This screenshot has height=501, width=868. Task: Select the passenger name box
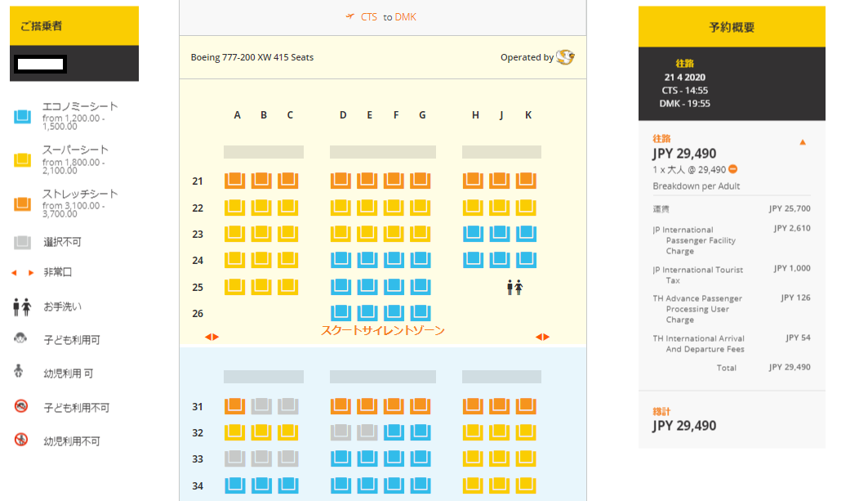pyautogui.click(x=40, y=64)
